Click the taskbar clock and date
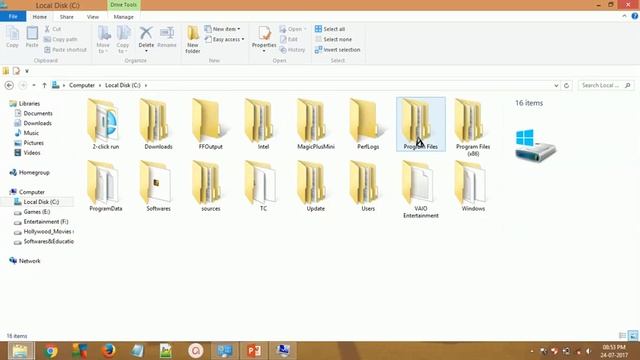The width and height of the screenshot is (640, 360). pos(613,351)
